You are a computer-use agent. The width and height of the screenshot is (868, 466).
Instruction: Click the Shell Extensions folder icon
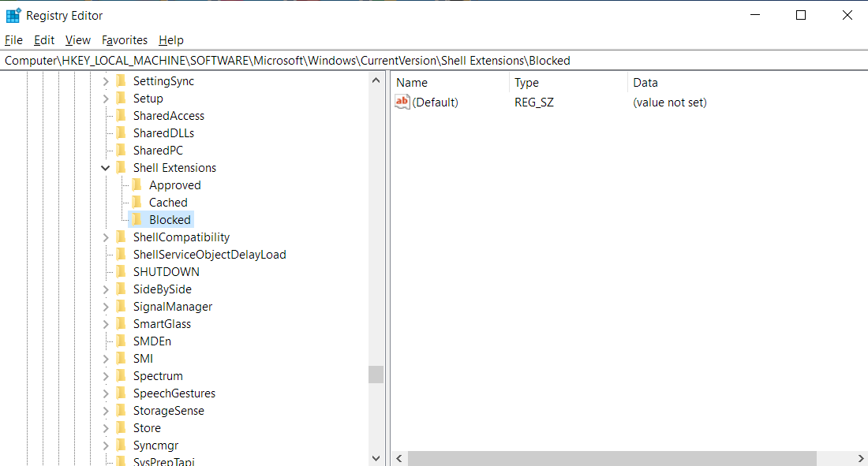(121, 167)
